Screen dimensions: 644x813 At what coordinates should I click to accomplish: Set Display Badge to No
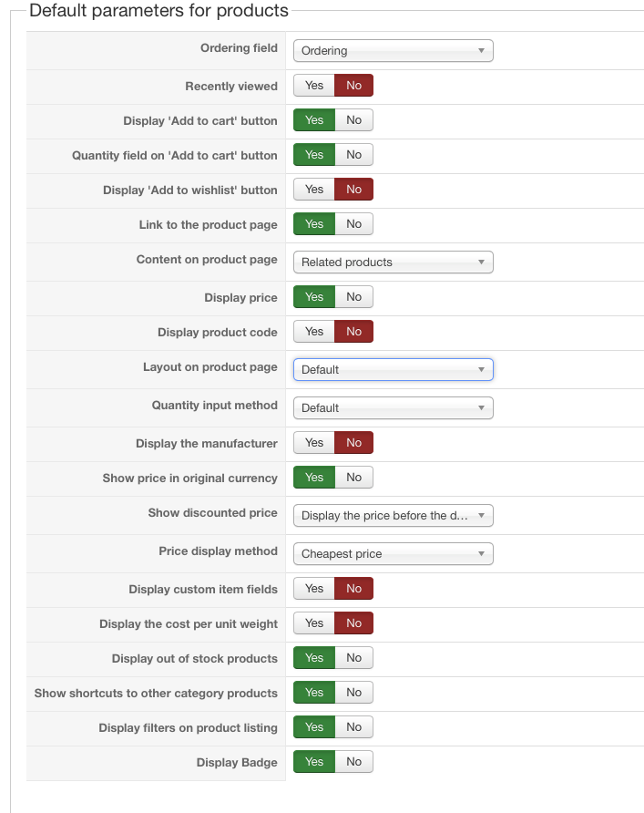354,762
